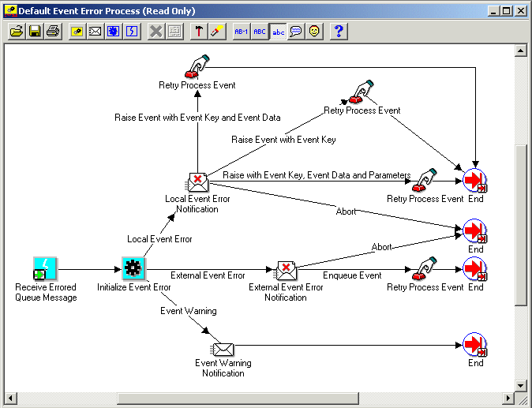Click the speech bubble comment toolbar icon
Image resolution: width=532 pixels, height=408 pixels.
(x=295, y=32)
